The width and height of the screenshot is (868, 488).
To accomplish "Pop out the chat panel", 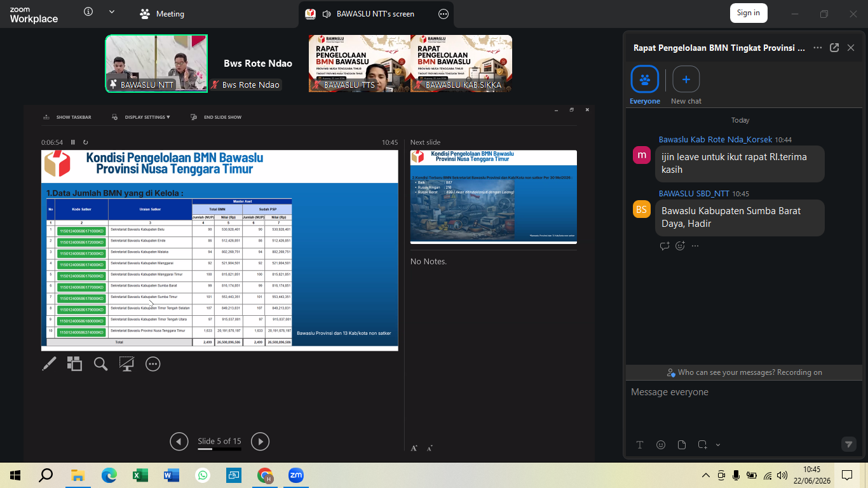I will [x=834, y=48].
